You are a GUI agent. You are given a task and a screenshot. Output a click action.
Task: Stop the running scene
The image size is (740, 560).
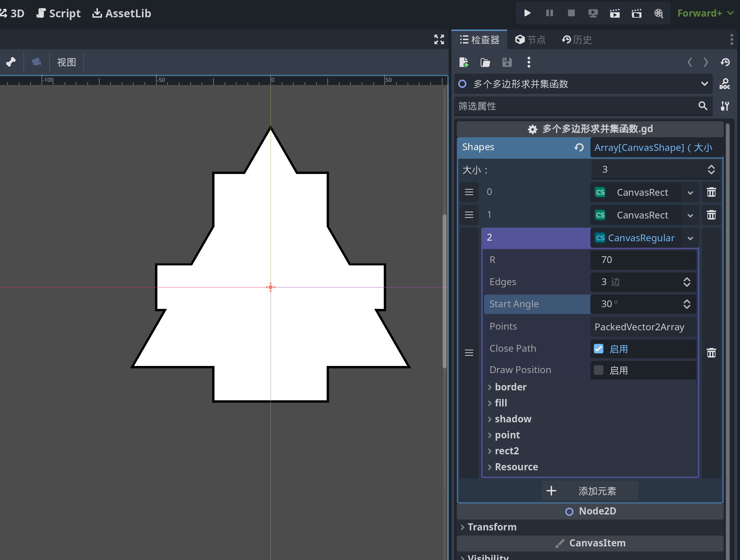571,13
